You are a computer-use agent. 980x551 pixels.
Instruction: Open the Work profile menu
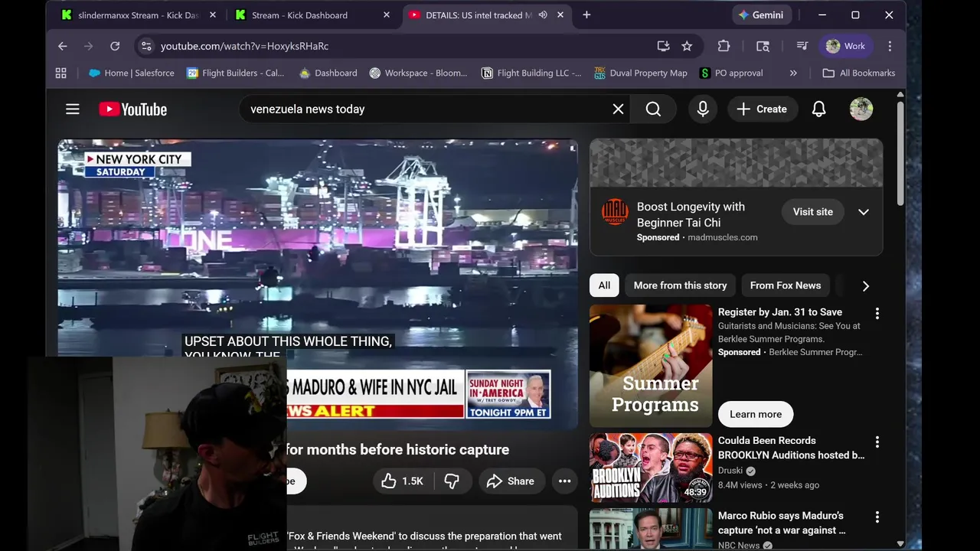[x=846, y=46]
